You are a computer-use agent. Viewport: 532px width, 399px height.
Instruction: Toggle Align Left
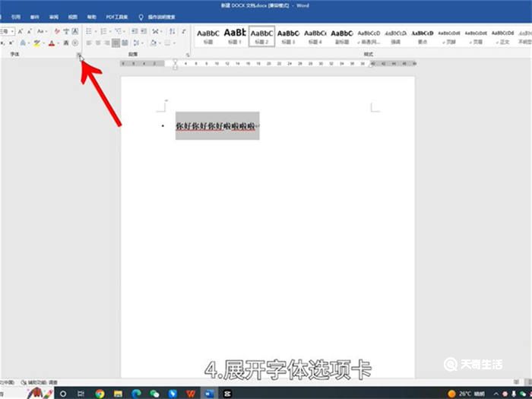pos(89,43)
